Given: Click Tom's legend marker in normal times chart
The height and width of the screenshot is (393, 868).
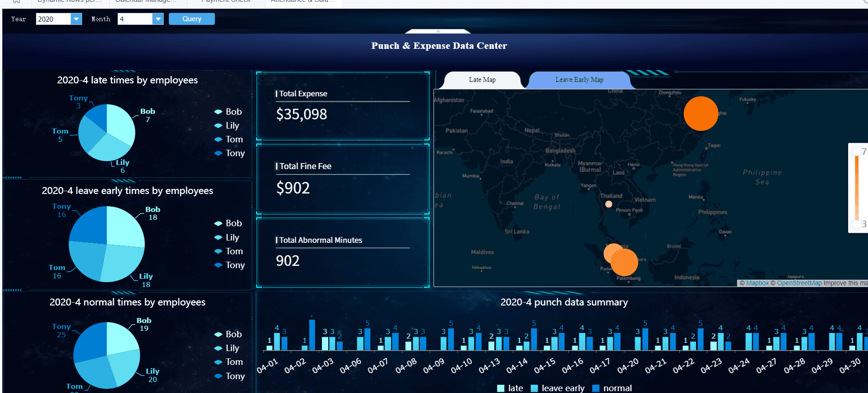Looking at the screenshot, I should click(x=218, y=363).
